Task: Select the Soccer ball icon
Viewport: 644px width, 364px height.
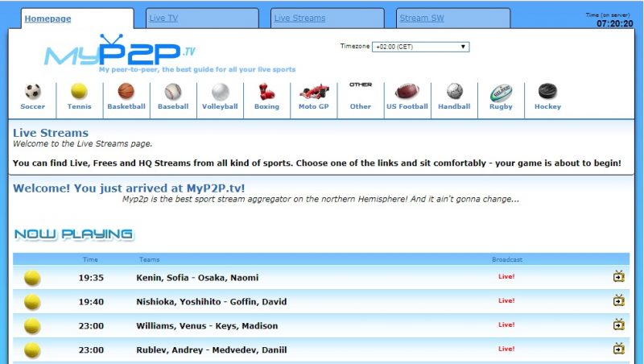Action: (x=32, y=92)
